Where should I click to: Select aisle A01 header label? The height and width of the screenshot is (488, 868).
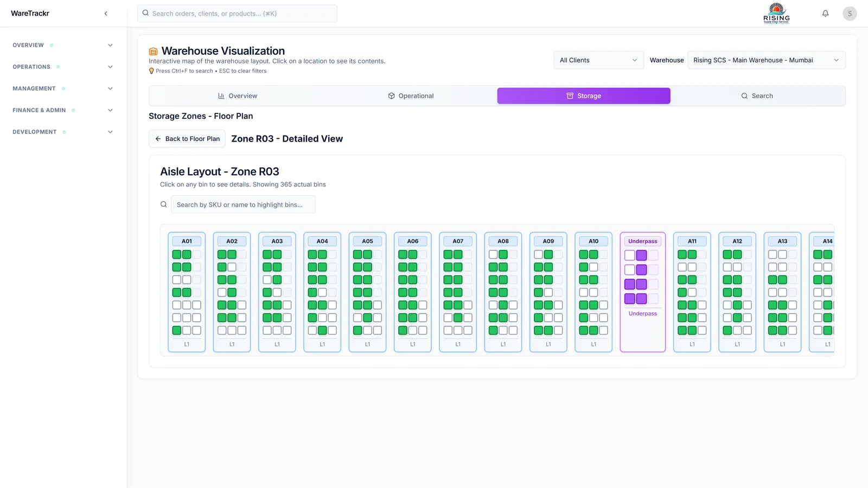click(187, 241)
